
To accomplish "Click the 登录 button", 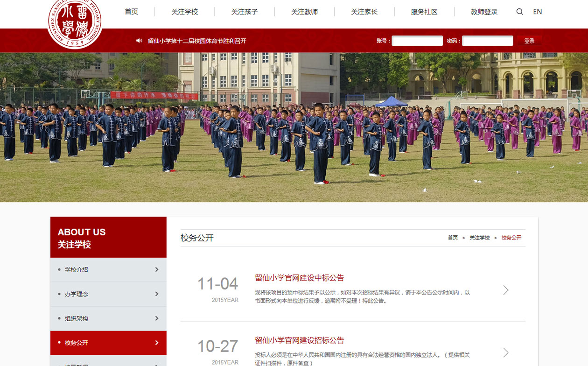I will click(529, 41).
